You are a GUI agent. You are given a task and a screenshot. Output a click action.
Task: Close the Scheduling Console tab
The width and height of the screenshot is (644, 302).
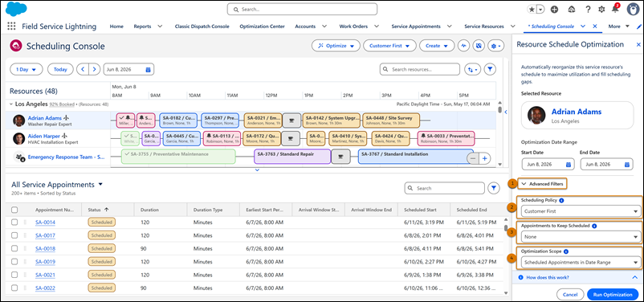(595, 27)
